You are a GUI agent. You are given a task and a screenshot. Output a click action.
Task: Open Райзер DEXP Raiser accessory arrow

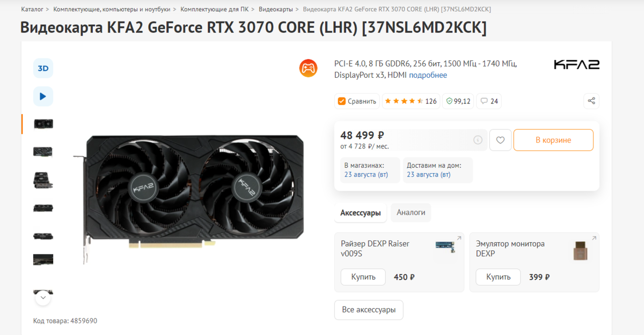pos(459,239)
